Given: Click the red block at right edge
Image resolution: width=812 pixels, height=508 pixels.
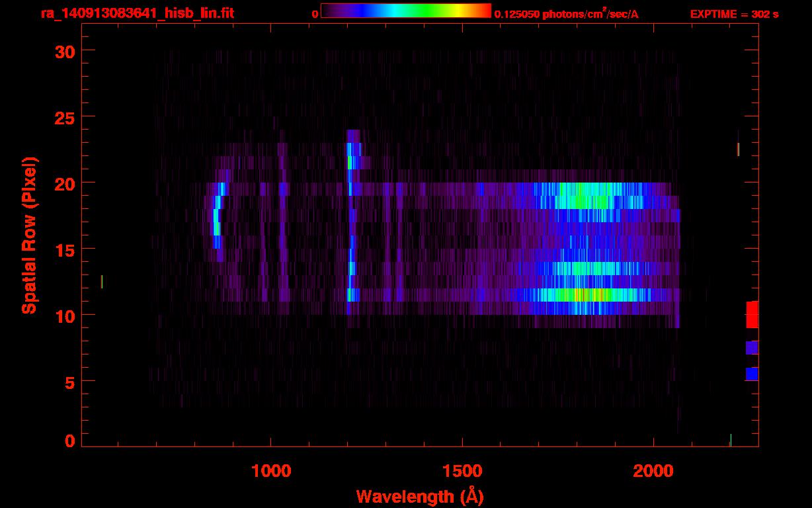Looking at the screenshot, I should [752, 314].
